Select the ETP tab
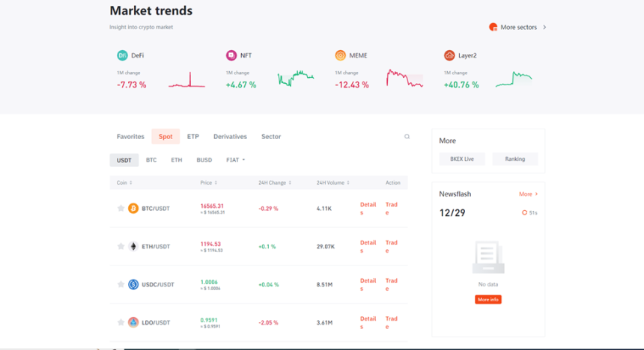Viewport: 644px width, 350px height. click(193, 137)
